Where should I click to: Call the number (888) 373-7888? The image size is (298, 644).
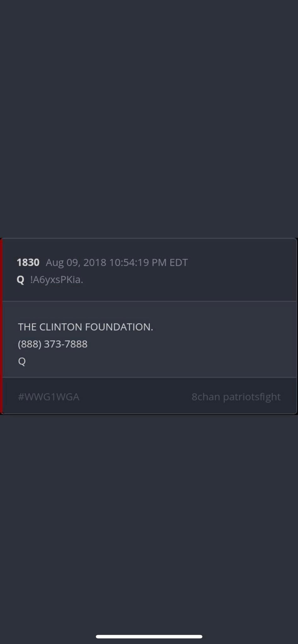[53, 344]
